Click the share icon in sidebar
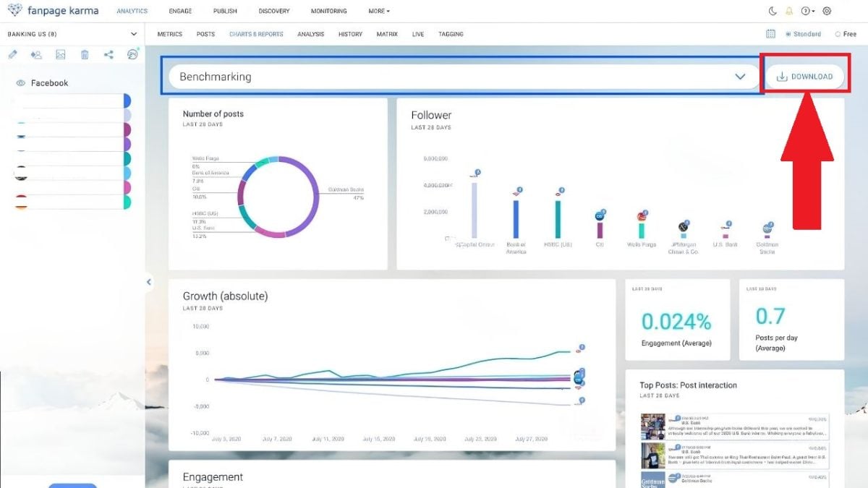Image resolution: width=868 pixels, height=488 pixels. [x=109, y=54]
